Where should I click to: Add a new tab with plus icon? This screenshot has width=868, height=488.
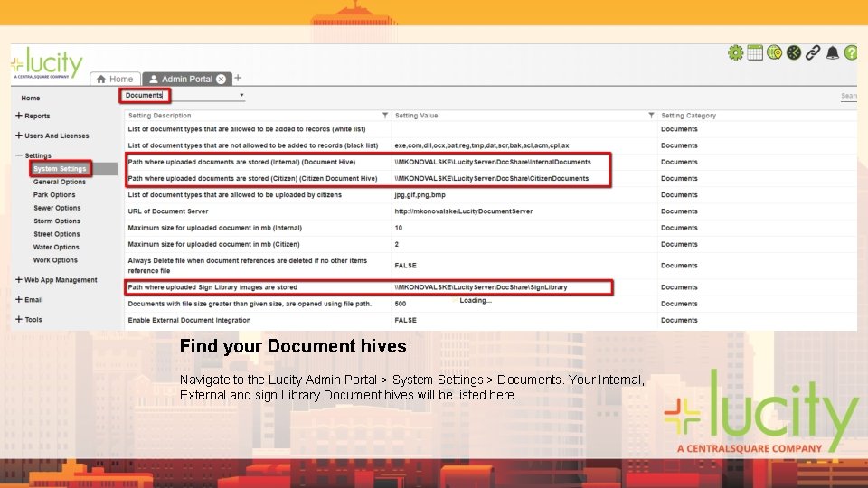238,78
